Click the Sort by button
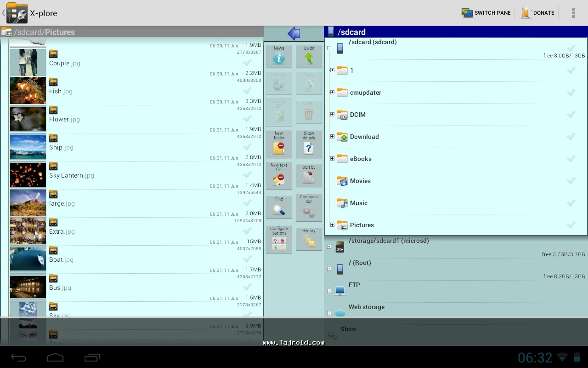Viewport: 588px width, 368px height. point(309,175)
